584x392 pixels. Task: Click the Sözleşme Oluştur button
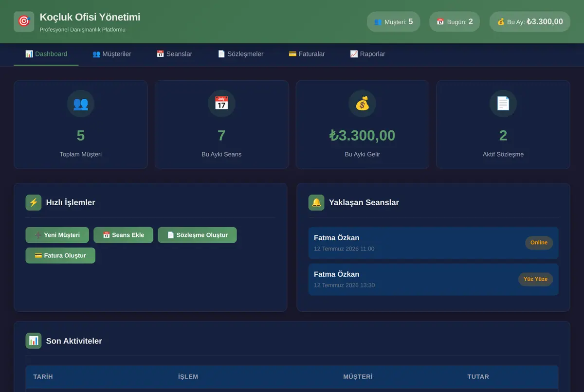[x=197, y=235]
